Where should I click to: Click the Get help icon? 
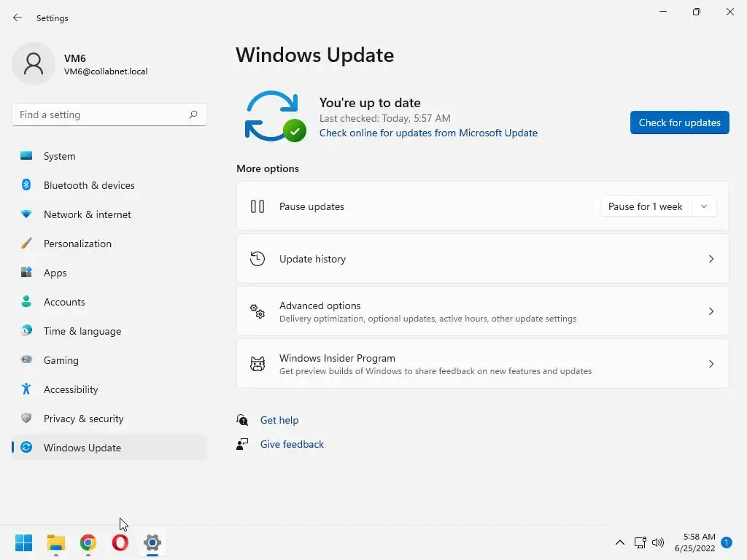pyautogui.click(x=242, y=420)
